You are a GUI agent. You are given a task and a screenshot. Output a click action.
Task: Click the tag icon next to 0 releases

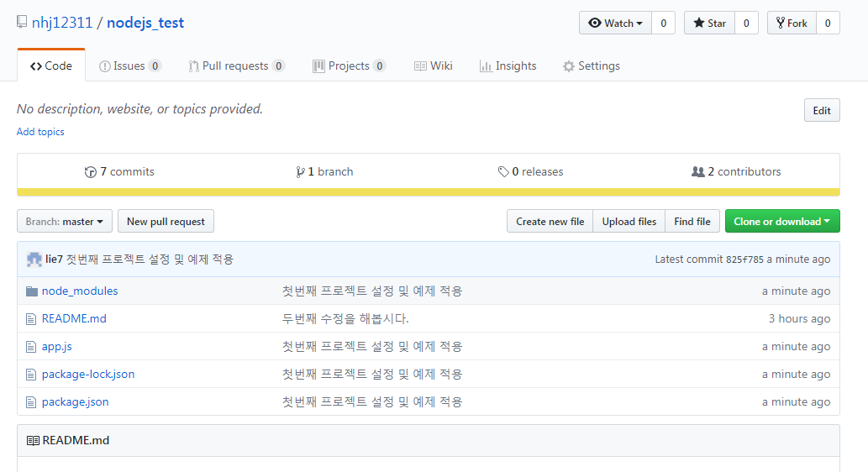tap(503, 172)
